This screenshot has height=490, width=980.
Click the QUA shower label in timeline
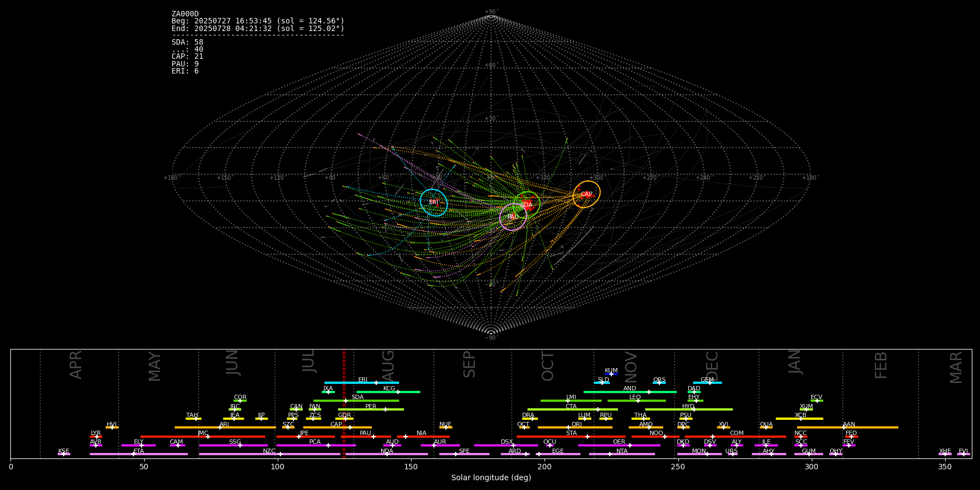point(766,425)
